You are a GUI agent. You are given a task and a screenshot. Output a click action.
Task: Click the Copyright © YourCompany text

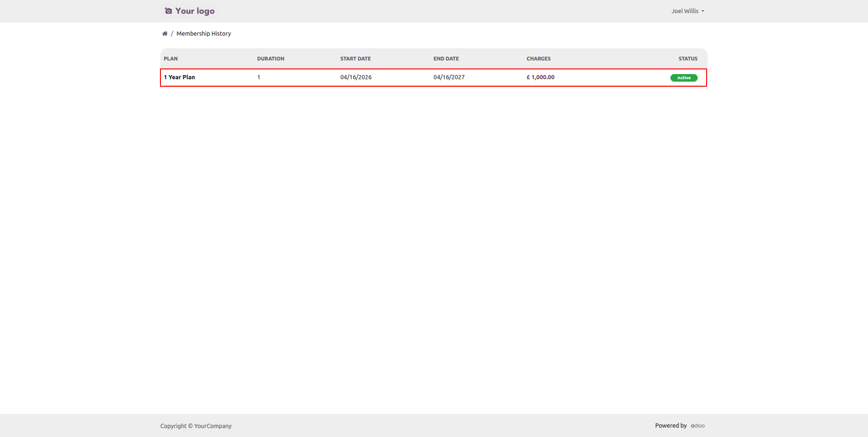click(x=196, y=426)
